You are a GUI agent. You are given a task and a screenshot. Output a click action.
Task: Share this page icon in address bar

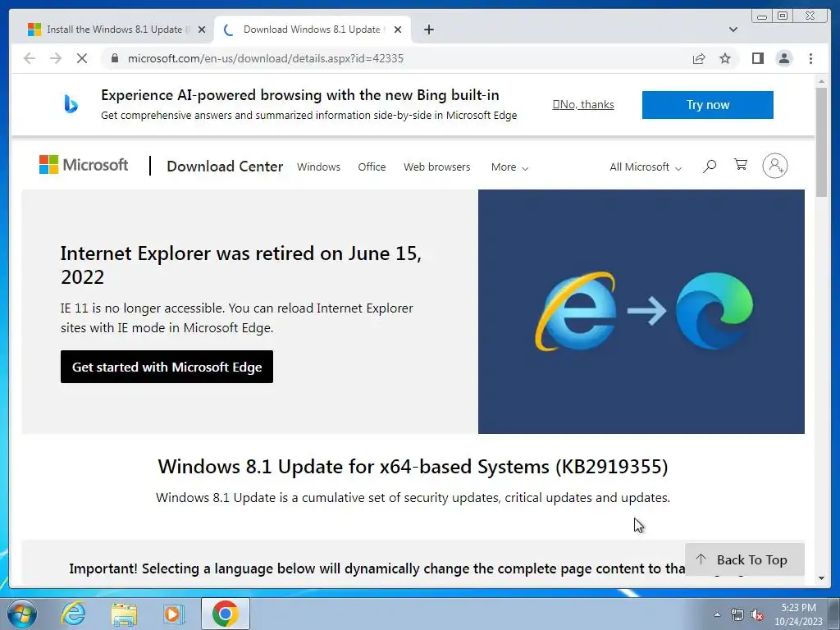(x=699, y=58)
